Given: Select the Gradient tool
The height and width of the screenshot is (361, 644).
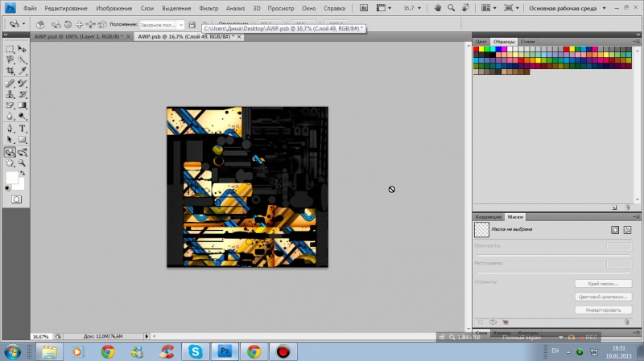Looking at the screenshot, I should click(x=23, y=105).
